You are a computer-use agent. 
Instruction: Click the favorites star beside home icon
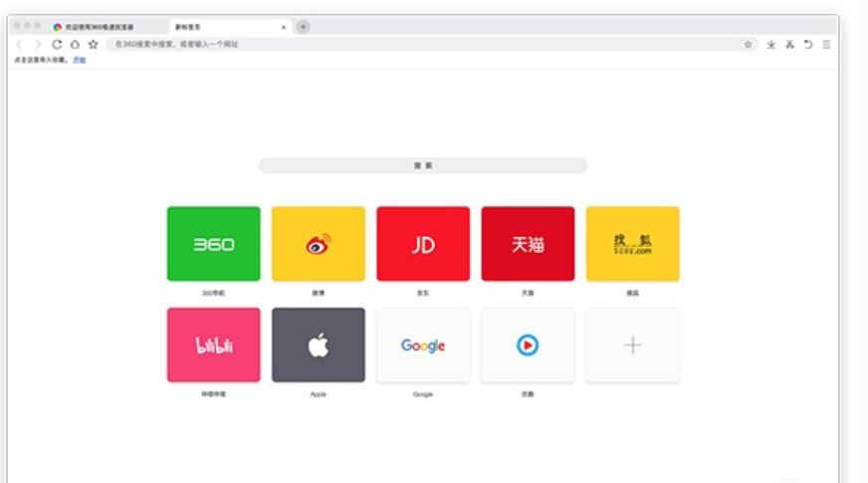pyautogui.click(x=93, y=44)
